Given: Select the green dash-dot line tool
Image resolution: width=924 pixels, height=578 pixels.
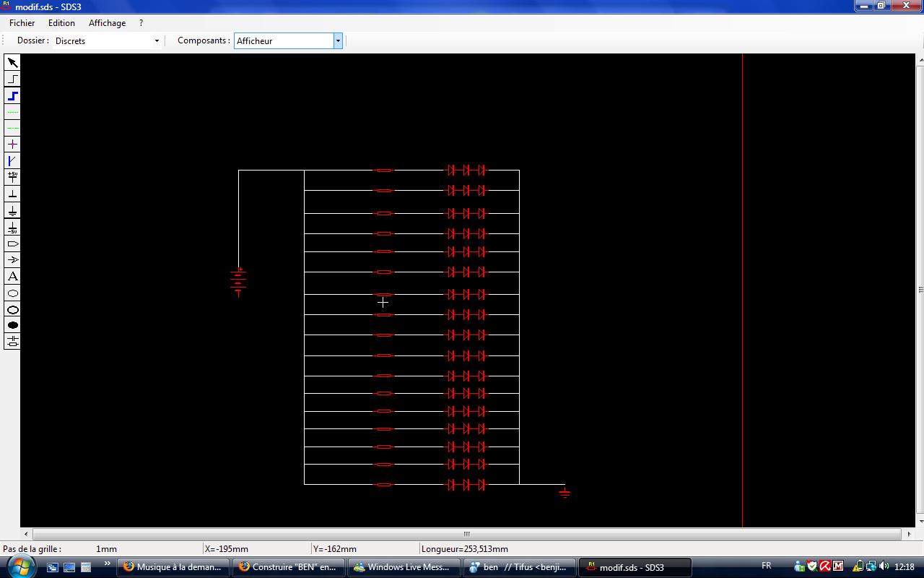Looking at the screenshot, I should click(x=12, y=129).
